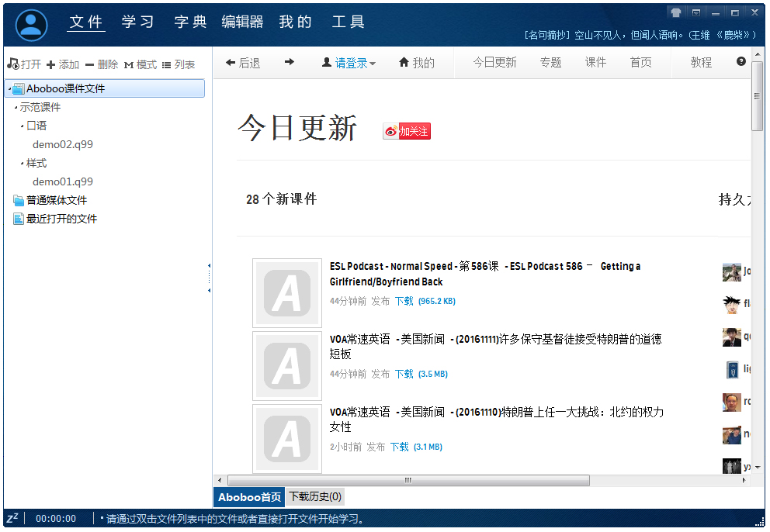The height and width of the screenshot is (532, 770).
Task: Collapse the 口语 tree node
Action: pyautogui.click(x=22, y=126)
